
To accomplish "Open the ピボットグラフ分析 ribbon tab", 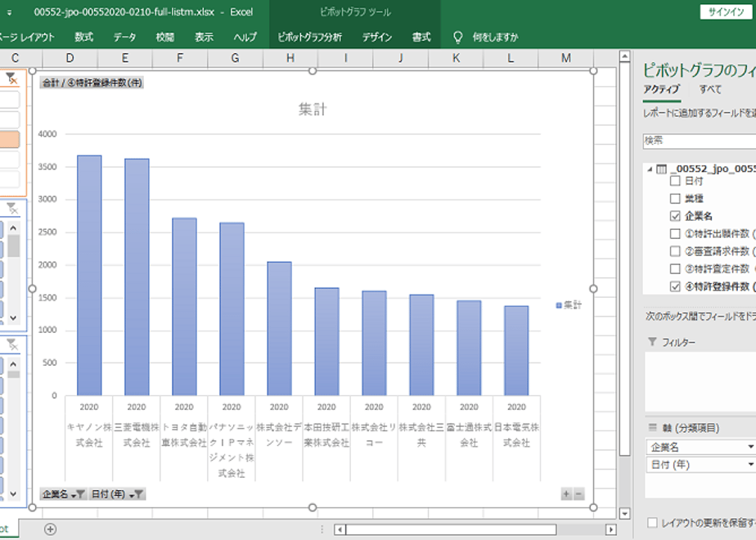I will tap(309, 37).
